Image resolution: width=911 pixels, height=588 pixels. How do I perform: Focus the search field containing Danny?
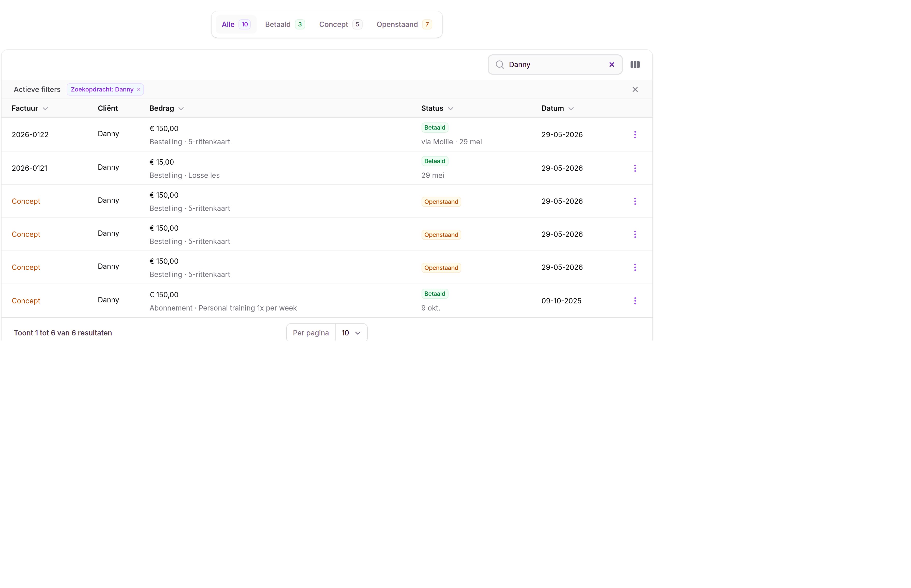coord(555,65)
